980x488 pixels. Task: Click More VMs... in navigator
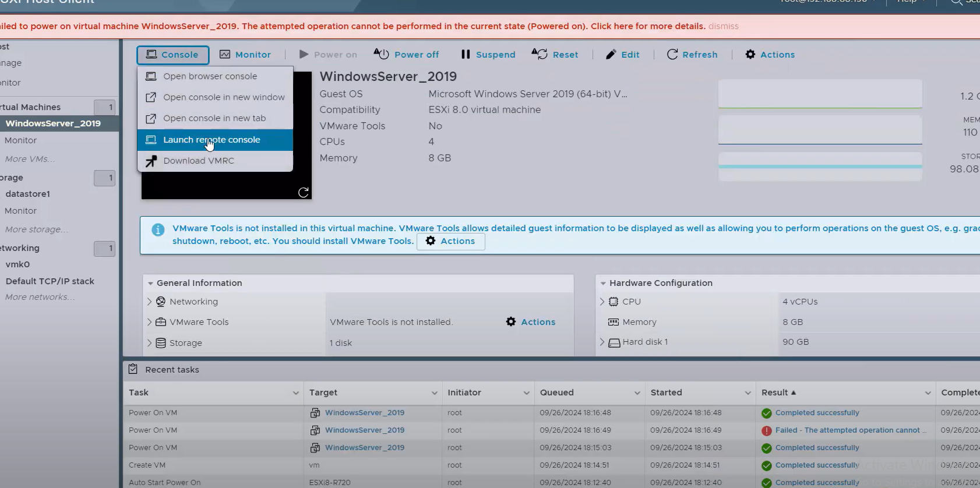tap(30, 159)
